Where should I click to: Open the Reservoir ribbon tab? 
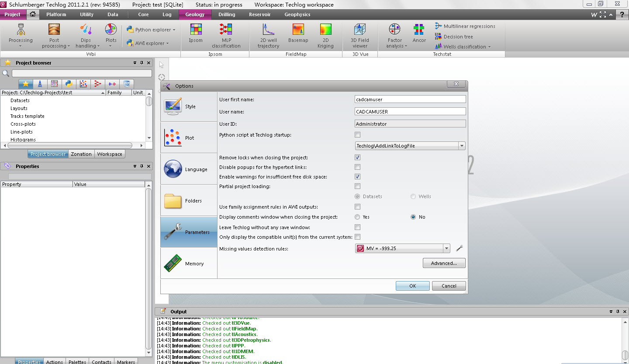[x=259, y=14]
